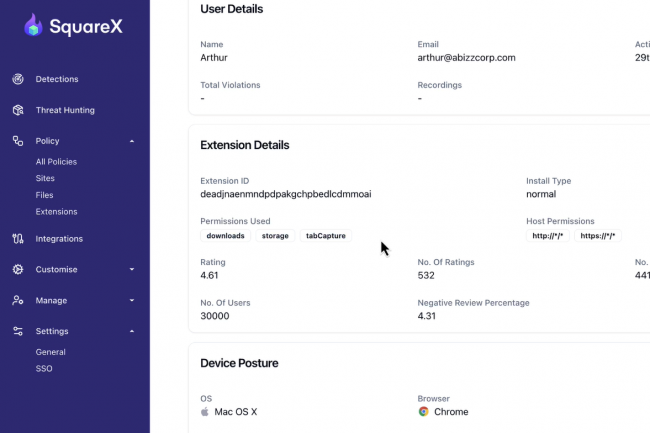Navigate to SSO settings
The image size is (650, 433).
coord(44,369)
